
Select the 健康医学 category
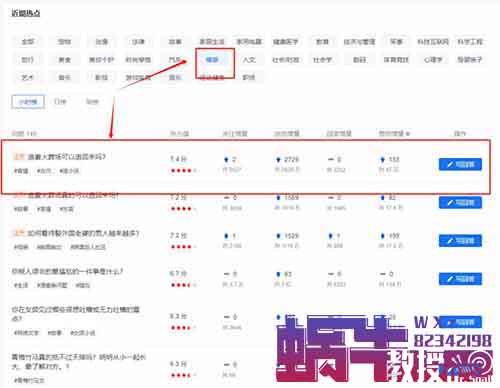coord(285,42)
